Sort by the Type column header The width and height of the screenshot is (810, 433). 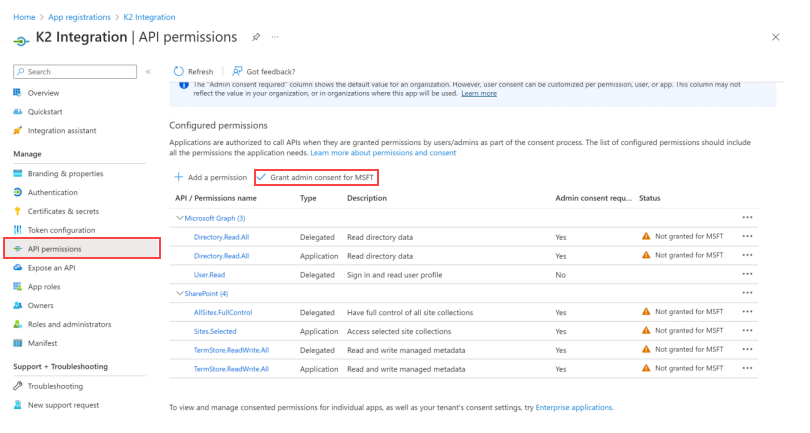[308, 198]
